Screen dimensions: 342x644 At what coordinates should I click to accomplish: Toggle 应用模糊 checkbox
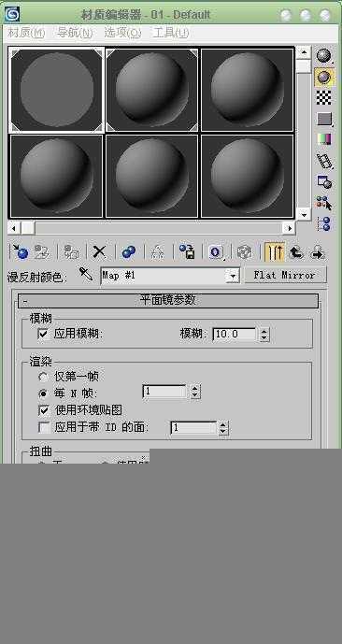pos(42,334)
